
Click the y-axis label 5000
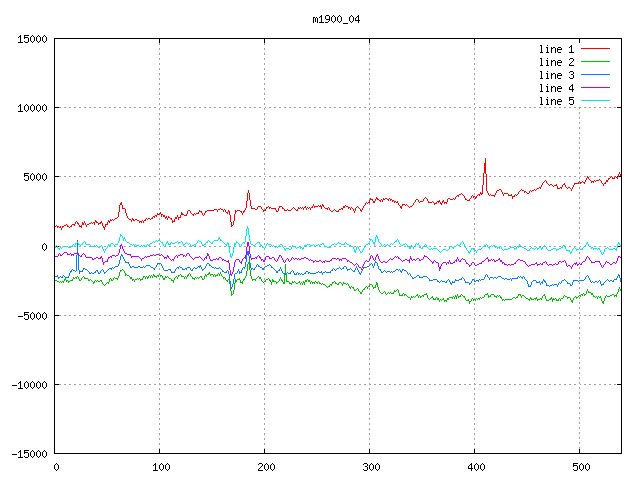tap(36, 177)
